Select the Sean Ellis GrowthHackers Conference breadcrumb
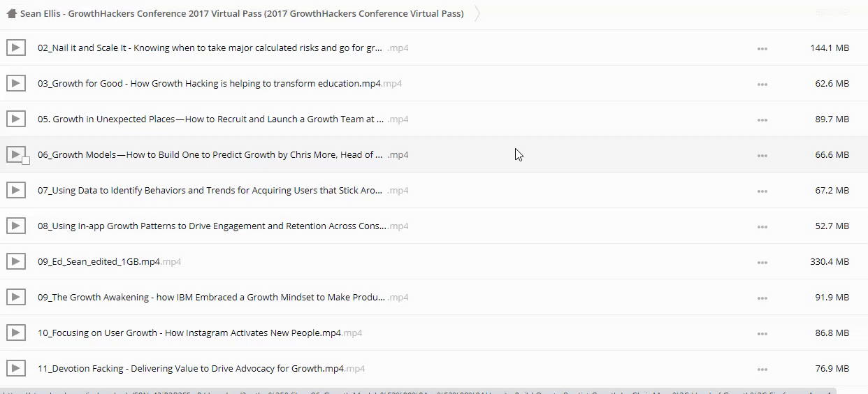The image size is (868, 394). (x=242, y=13)
